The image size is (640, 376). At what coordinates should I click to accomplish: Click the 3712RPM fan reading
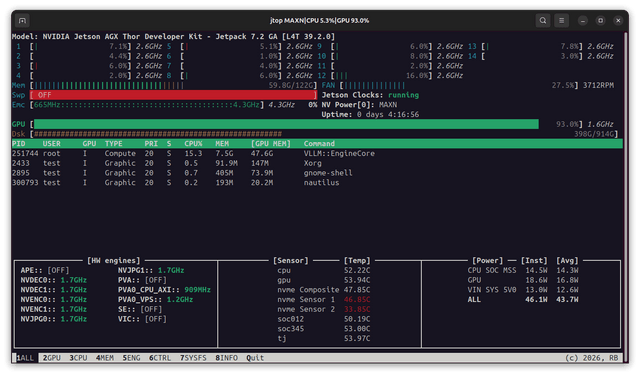[598, 85]
